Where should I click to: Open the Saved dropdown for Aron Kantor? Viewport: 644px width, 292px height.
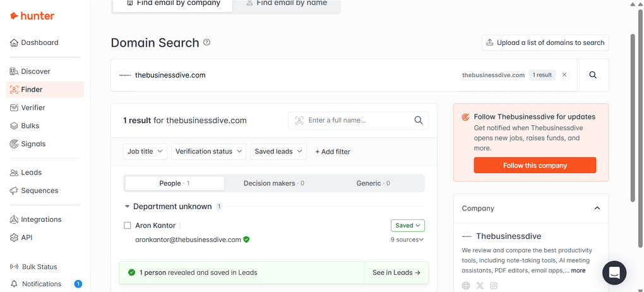coord(407,226)
